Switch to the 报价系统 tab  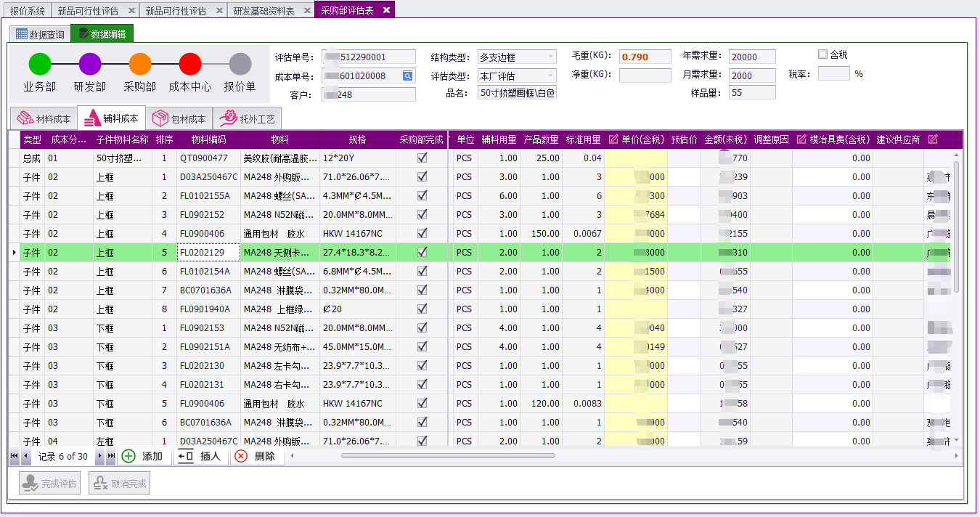pos(27,10)
